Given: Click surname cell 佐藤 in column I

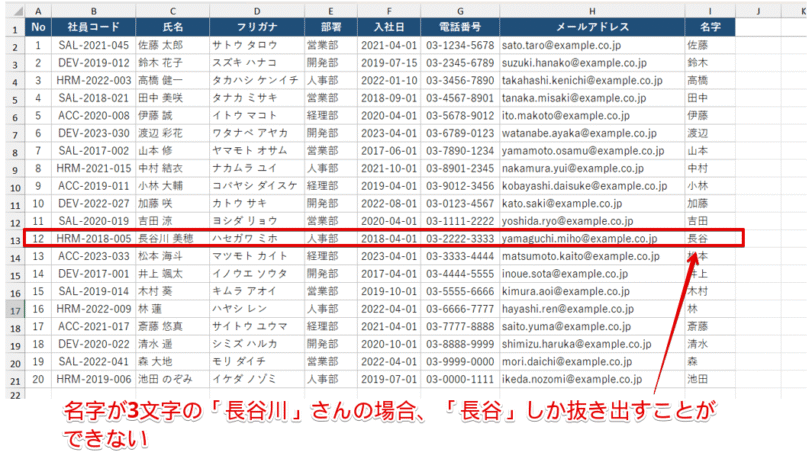Looking at the screenshot, I should pyautogui.click(x=710, y=45).
